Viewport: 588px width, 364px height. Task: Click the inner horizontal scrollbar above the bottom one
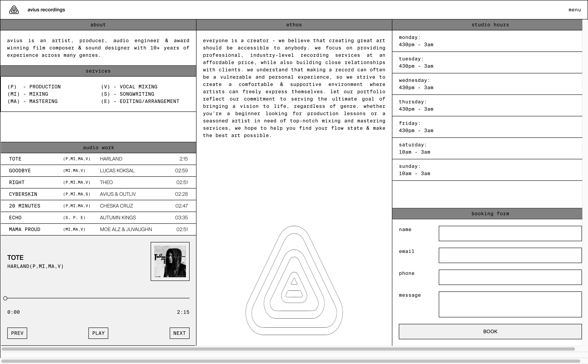pyautogui.click(x=288, y=349)
